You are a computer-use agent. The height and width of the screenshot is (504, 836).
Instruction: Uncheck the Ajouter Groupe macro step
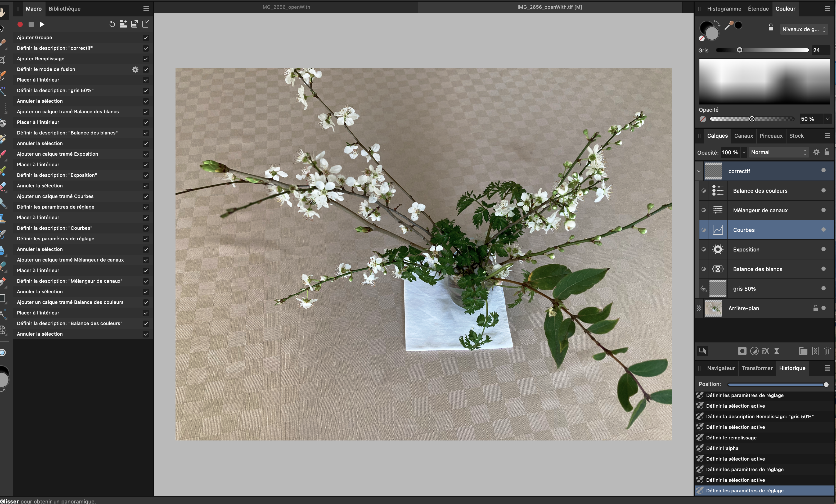(146, 38)
